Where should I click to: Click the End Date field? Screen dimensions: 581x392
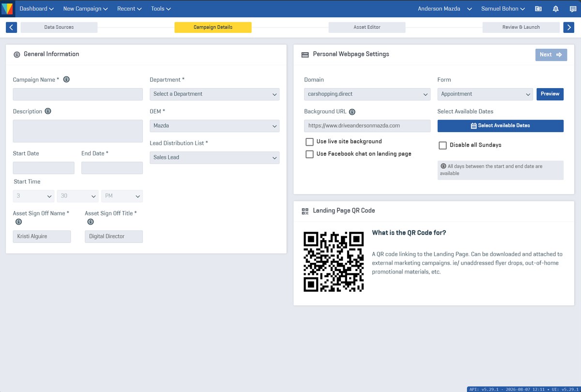click(112, 168)
